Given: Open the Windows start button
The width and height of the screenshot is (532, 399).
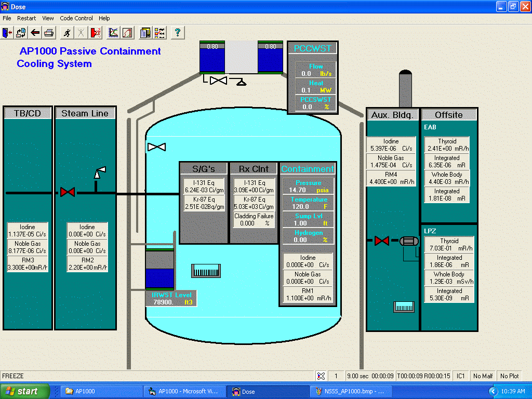Looking at the screenshot, I should pyautogui.click(x=24, y=391).
